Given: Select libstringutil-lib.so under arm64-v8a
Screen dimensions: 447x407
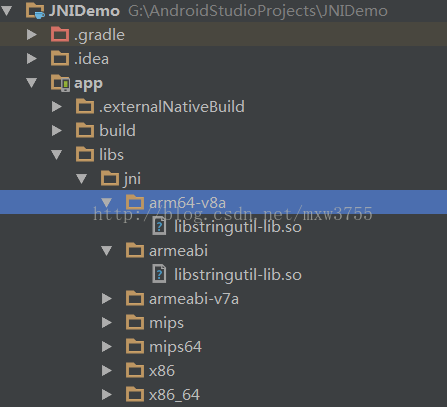Looking at the screenshot, I should tap(238, 227).
